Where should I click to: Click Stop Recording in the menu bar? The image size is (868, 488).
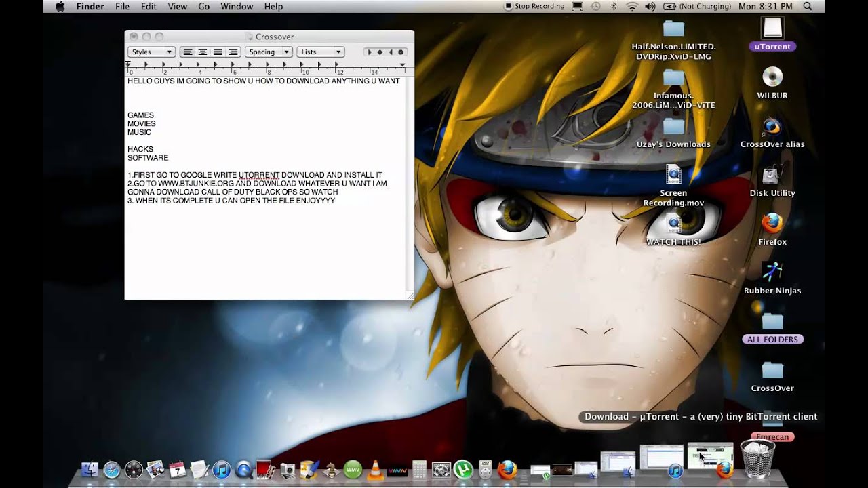pyautogui.click(x=534, y=6)
